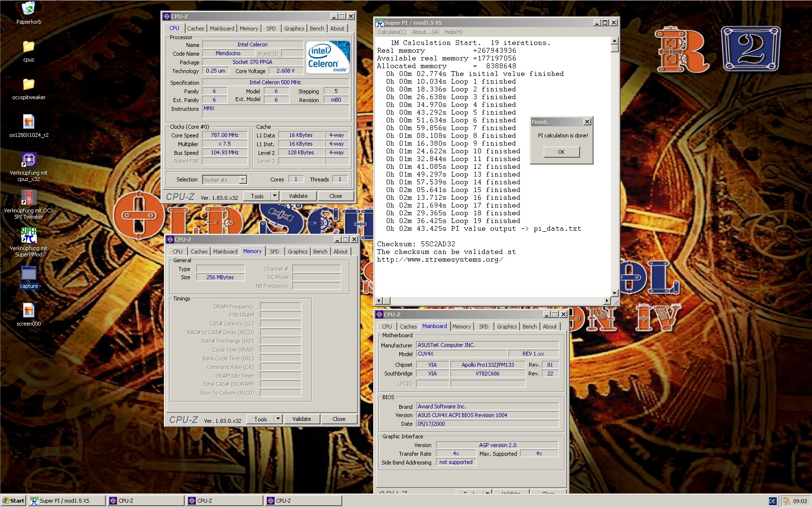Click Validate in the Memory CPU-Z window
The height and width of the screenshot is (508, 812).
point(302,419)
